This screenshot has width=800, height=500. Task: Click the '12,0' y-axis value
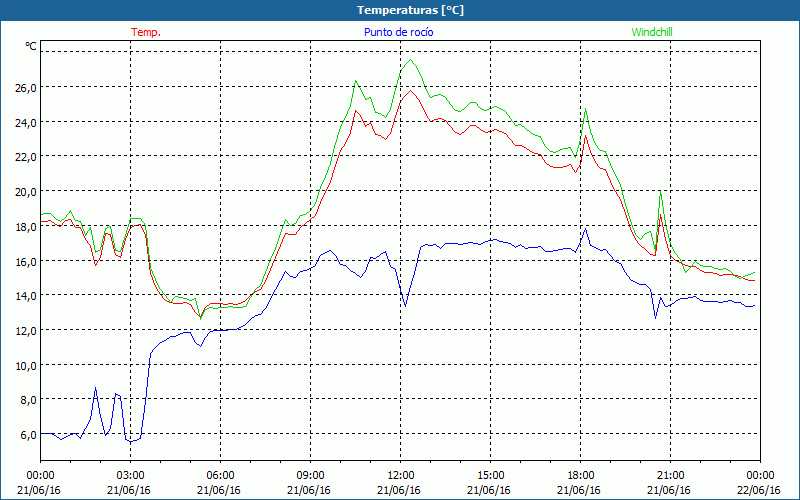[26, 331]
